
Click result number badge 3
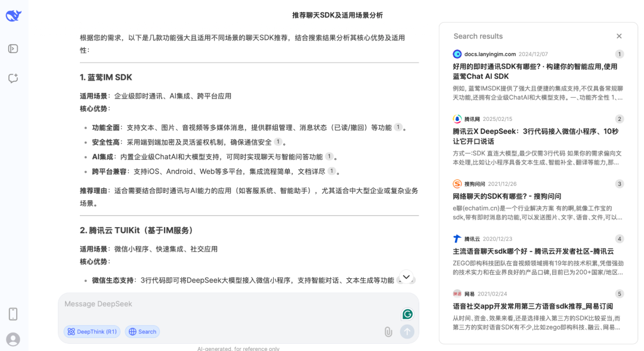coord(620,184)
